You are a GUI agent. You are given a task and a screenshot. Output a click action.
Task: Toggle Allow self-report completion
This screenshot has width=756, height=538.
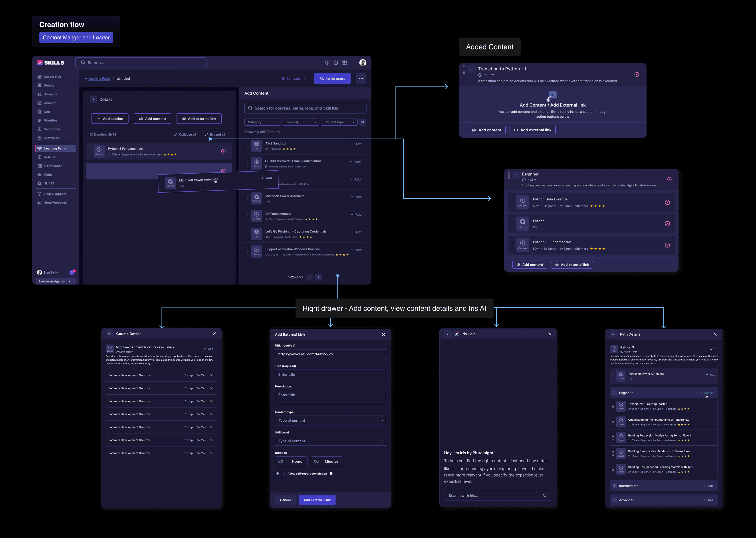[280, 473]
